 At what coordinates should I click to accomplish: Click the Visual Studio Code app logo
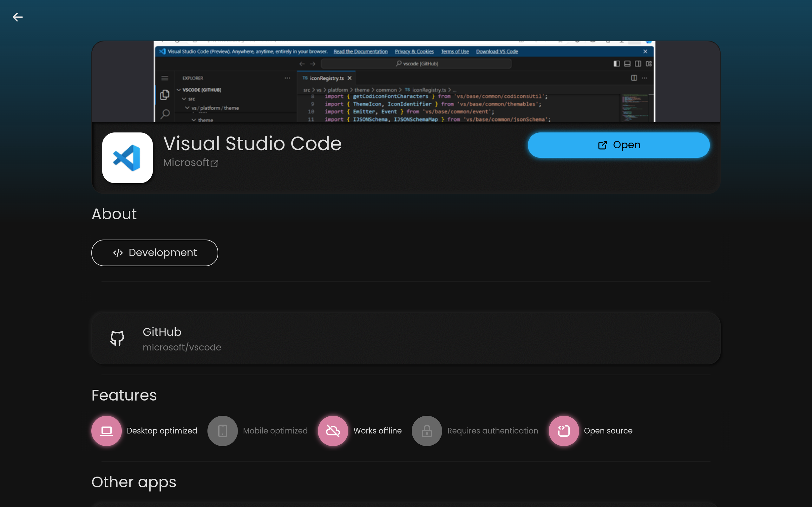coord(127,157)
